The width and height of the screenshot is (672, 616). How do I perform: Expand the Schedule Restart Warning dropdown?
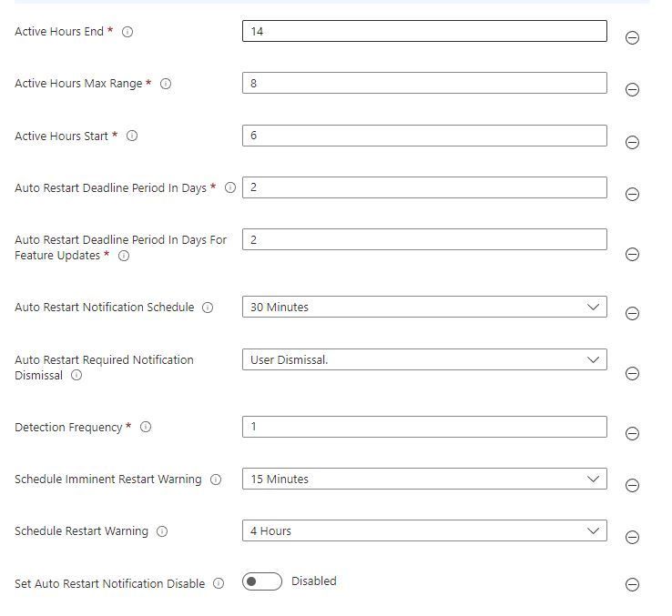(x=424, y=531)
